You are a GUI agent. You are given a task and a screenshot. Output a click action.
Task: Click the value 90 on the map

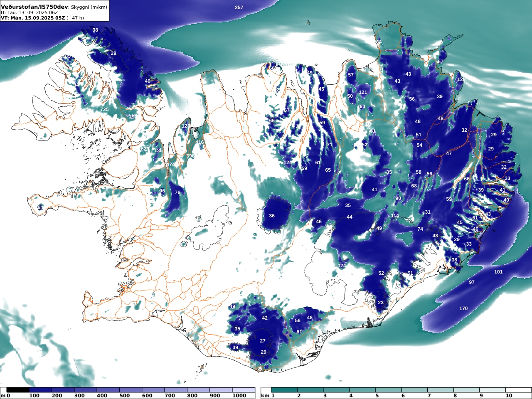point(398,198)
